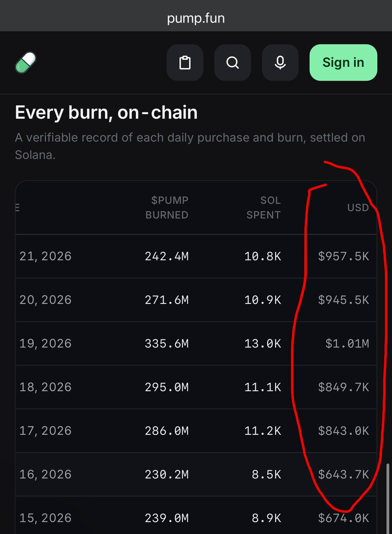Click the SOL SPENT column header

(x=263, y=207)
